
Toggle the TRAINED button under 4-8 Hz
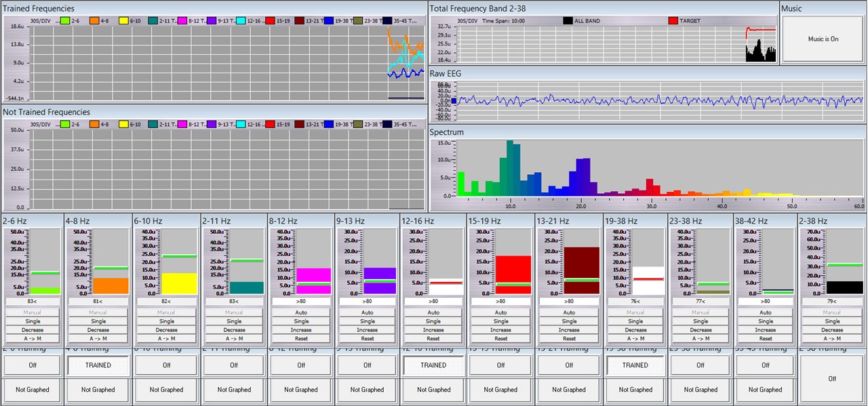pyautogui.click(x=98, y=365)
